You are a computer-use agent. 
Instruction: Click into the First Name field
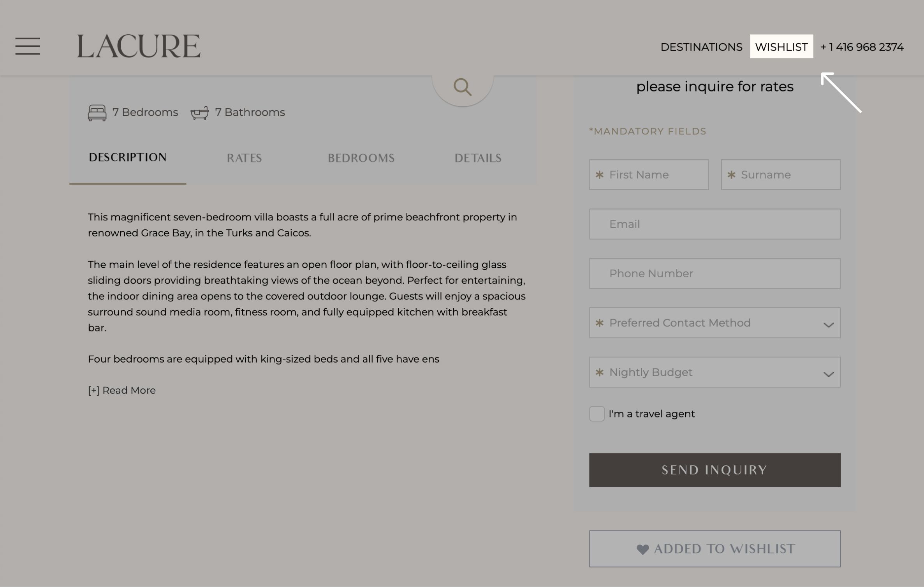(649, 175)
